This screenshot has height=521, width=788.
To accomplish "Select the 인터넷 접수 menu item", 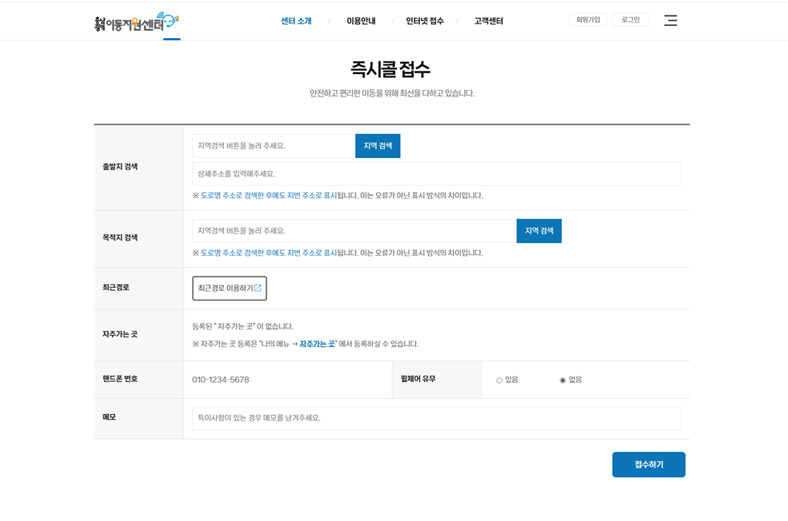I will 424,21.
